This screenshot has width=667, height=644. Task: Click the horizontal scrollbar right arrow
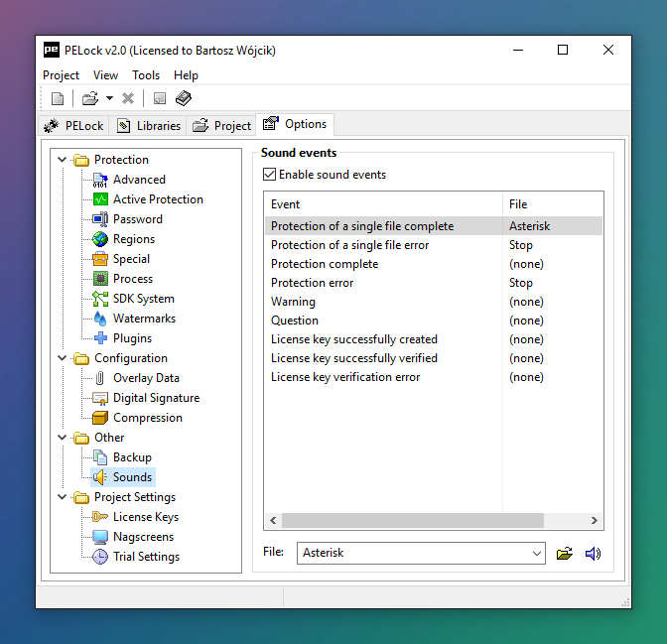594,520
